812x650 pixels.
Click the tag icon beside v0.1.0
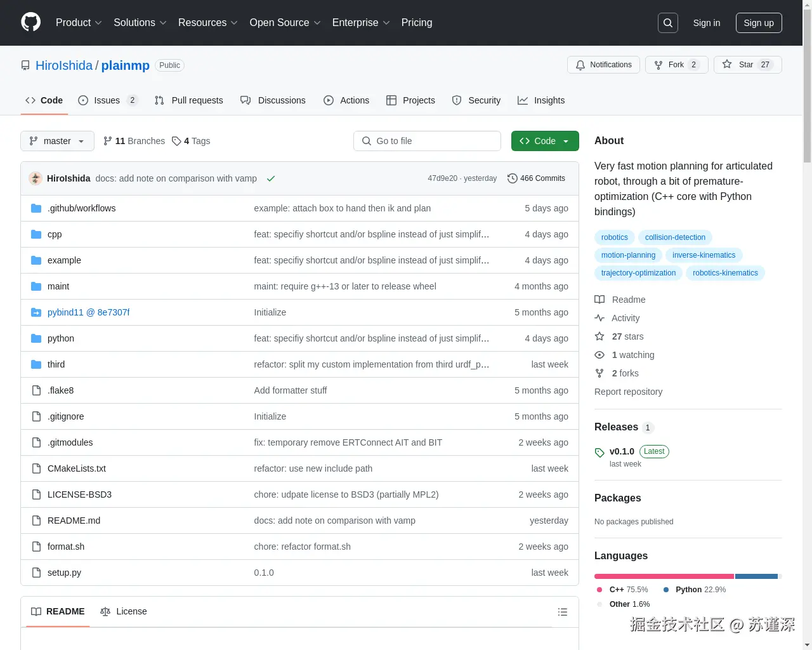(x=599, y=453)
